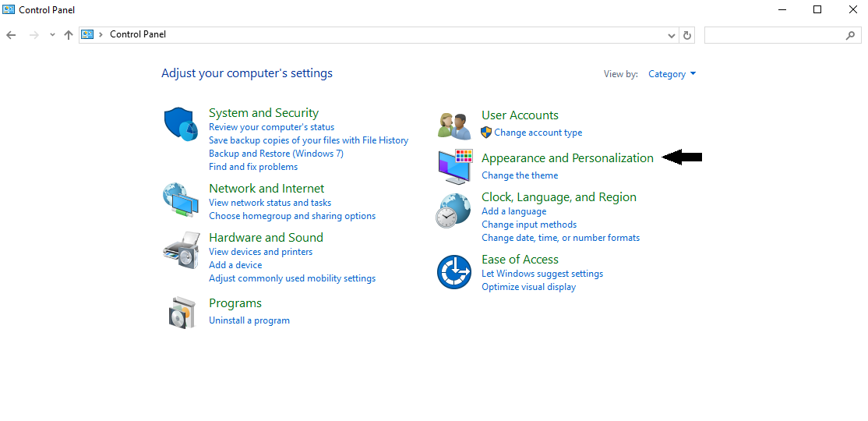The height and width of the screenshot is (421, 868).
Task: Open Appearance and Personalization monitor icon
Action: click(x=454, y=166)
